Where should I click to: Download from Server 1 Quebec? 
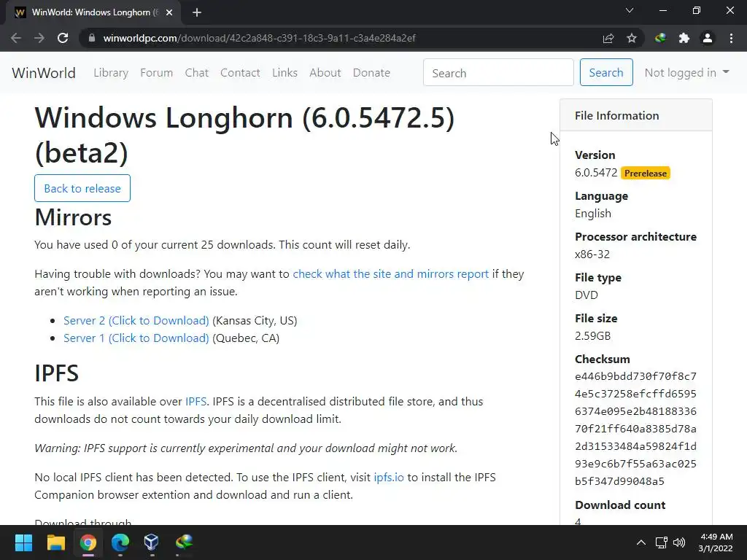click(x=136, y=338)
